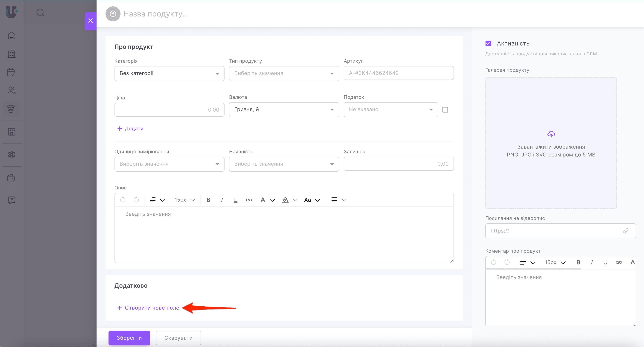Viewport: 644px width, 347px height.
Task: Open the home icon in the left sidebar
Action: pos(11,36)
